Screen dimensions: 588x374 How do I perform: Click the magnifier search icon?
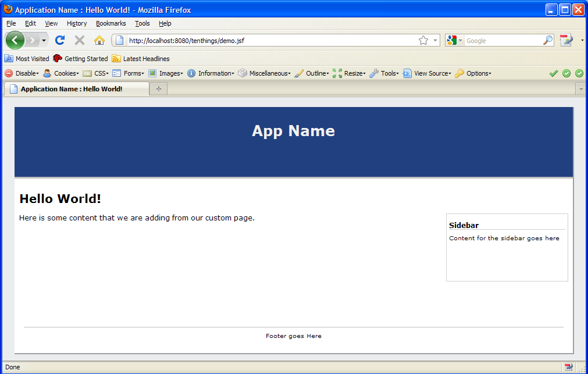548,40
